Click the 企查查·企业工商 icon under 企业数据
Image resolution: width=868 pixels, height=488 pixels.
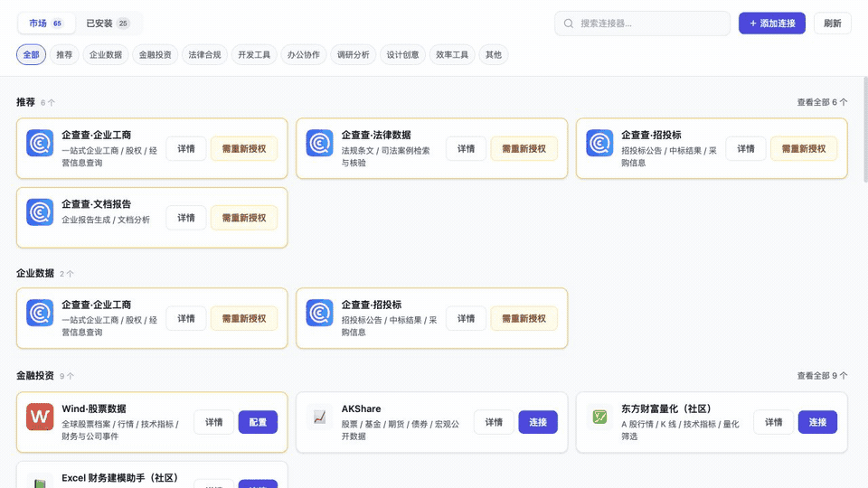tap(40, 314)
